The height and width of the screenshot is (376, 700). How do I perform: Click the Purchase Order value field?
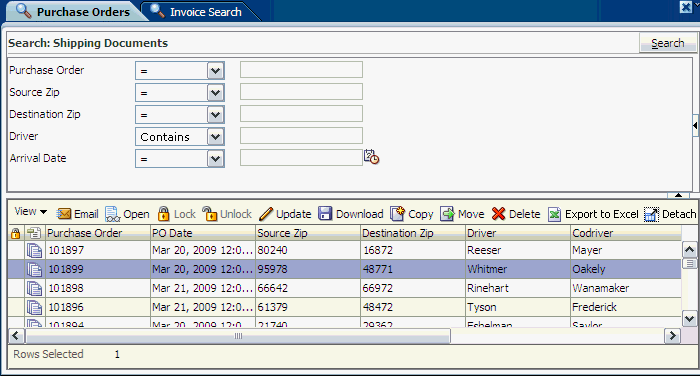pos(301,70)
